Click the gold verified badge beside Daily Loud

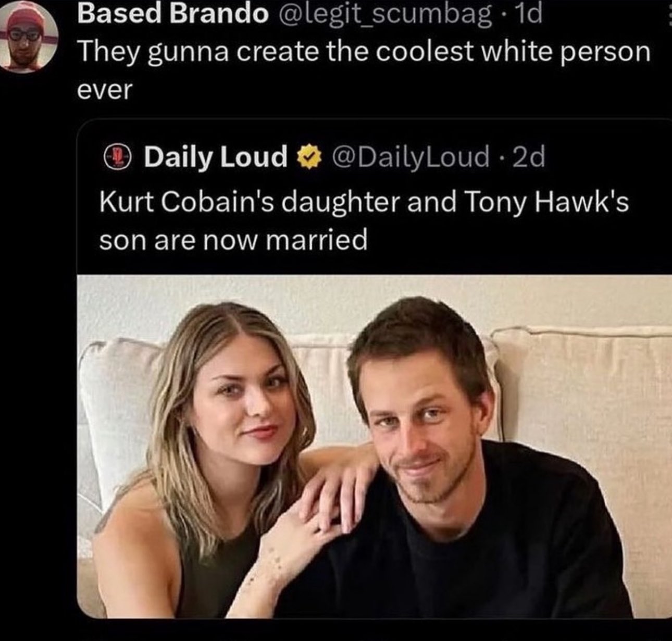(309, 156)
